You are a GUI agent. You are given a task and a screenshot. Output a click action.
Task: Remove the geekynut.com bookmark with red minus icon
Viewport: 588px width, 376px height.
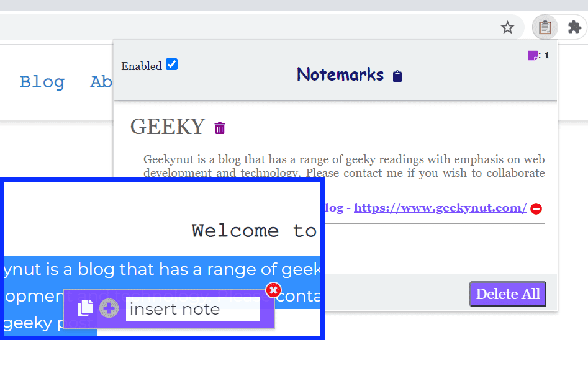[536, 208]
